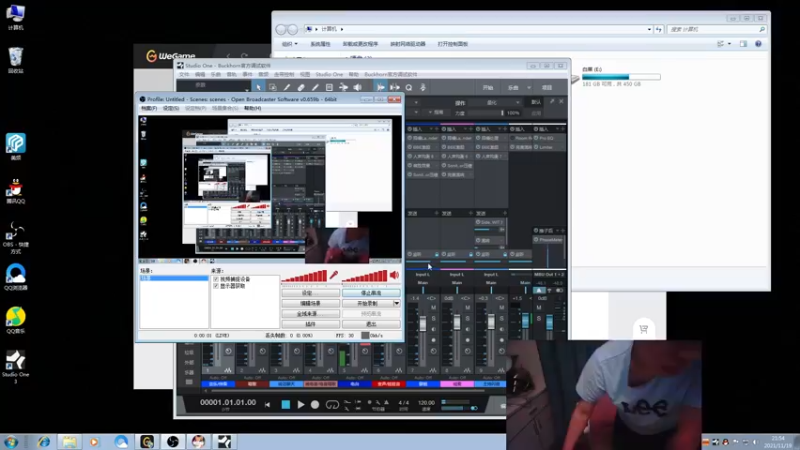
Task: Select the Arrow tool in Studio One toolbar
Action: coord(259,87)
